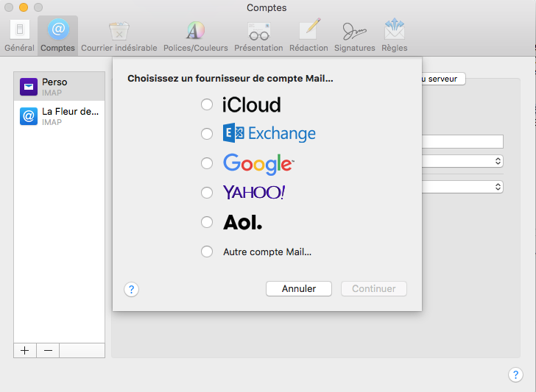Screen dimensions: 536x392
Task: Select the iCloud radio button
Action: pos(207,104)
